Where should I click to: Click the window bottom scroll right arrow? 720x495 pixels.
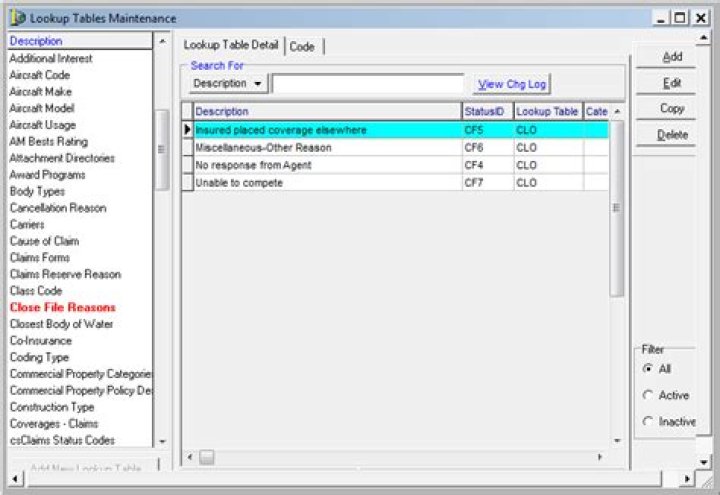pyautogui.click(x=687, y=479)
